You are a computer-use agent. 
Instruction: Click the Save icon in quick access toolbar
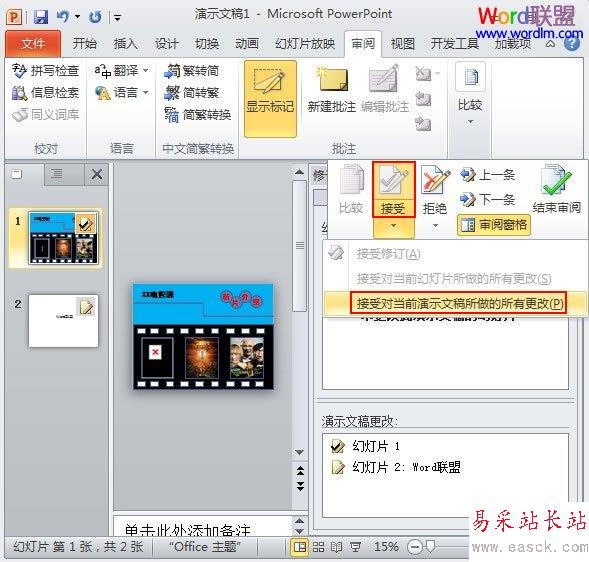pyautogui.click(x=41, y=17)
